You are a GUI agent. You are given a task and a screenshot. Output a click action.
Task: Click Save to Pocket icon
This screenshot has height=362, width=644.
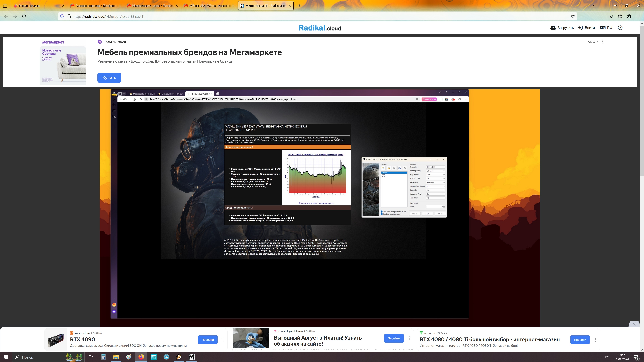611,16
